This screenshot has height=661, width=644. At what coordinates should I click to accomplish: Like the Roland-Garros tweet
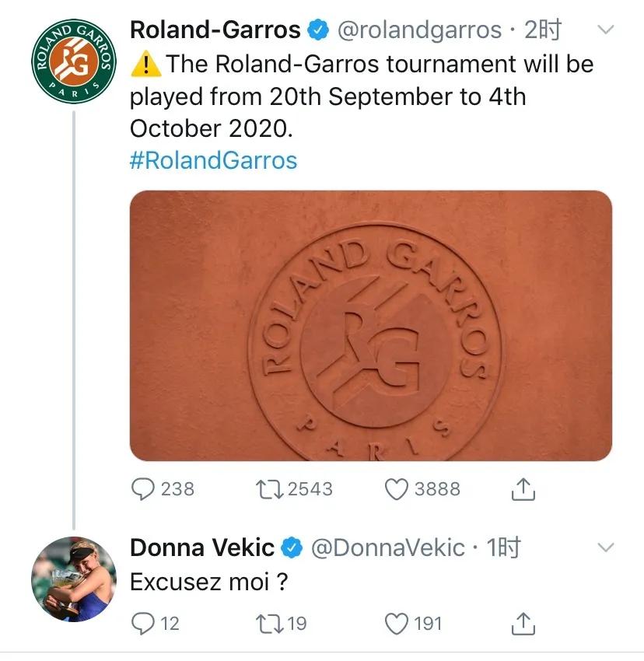pos(397,488)
